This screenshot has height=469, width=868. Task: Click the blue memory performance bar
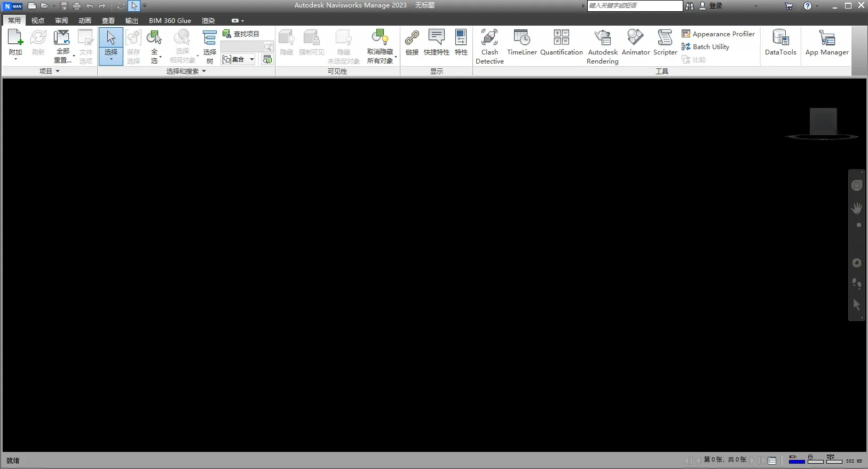[x=796, y=460]
